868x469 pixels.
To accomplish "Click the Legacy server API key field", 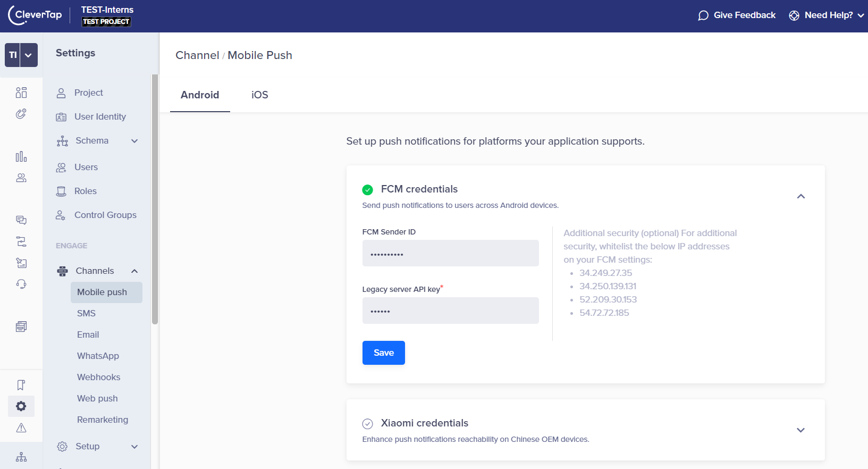I will click(451, 311).
